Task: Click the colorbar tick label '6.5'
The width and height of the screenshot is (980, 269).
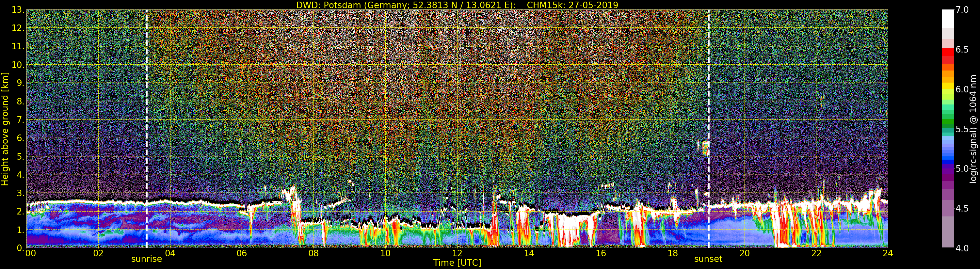Action: (x=962, y=50)
